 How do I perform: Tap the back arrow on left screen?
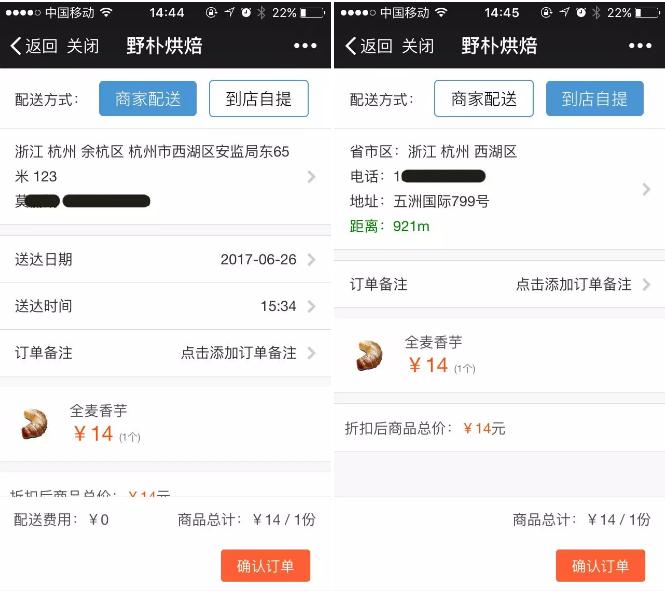(16, 46)
